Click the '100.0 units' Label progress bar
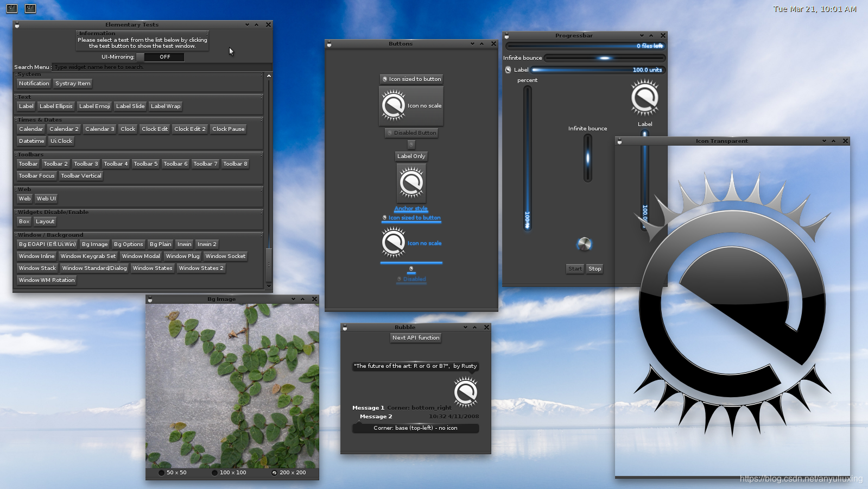Screen dimensions: 868x489 click(x=598, y=70)
